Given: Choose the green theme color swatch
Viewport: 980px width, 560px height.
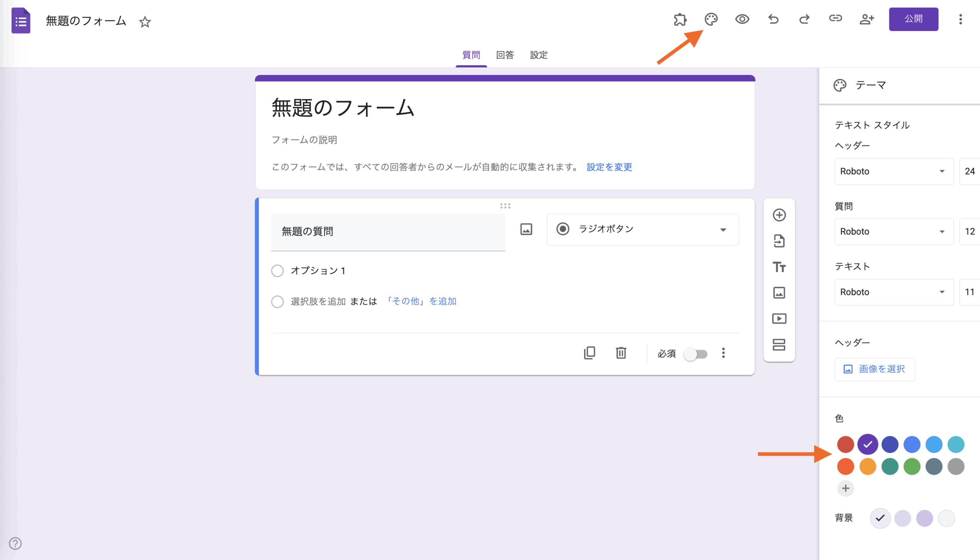Looking at the screenshot, I should (x=911, y=467).
